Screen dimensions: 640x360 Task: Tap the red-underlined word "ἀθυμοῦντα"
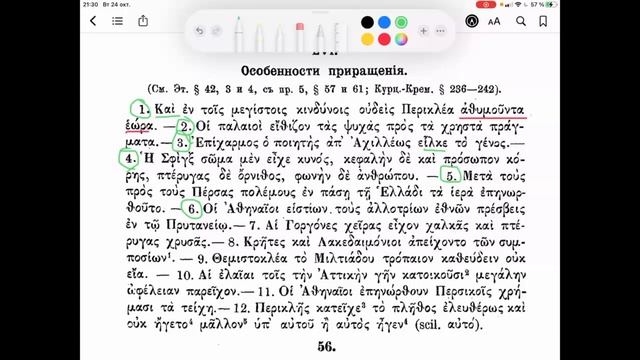coord(492,110)
